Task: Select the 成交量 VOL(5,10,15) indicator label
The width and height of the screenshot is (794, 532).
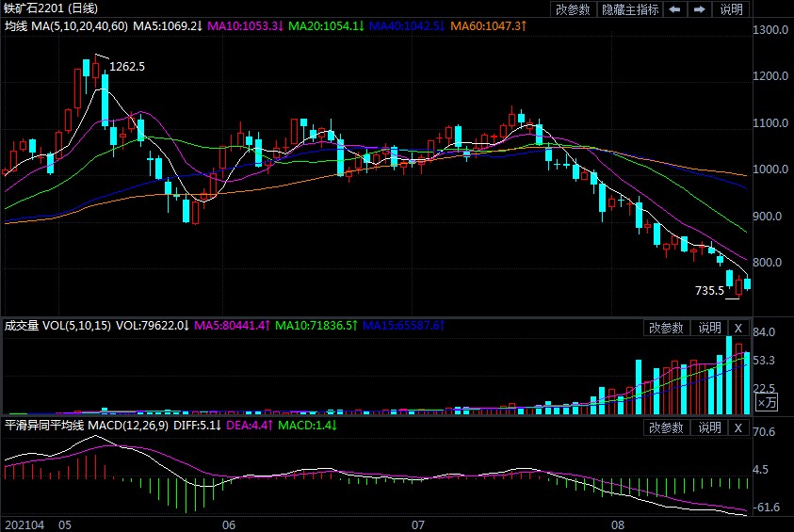Action: pyautogui.click(x=57, y=326)
